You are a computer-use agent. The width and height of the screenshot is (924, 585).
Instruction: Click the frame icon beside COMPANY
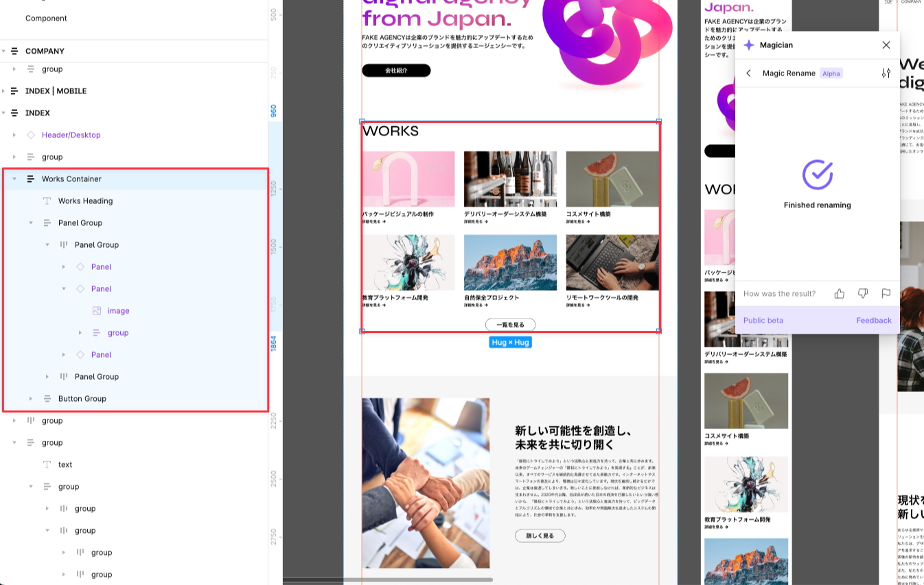pyautogui.click(x=14, y=51)
